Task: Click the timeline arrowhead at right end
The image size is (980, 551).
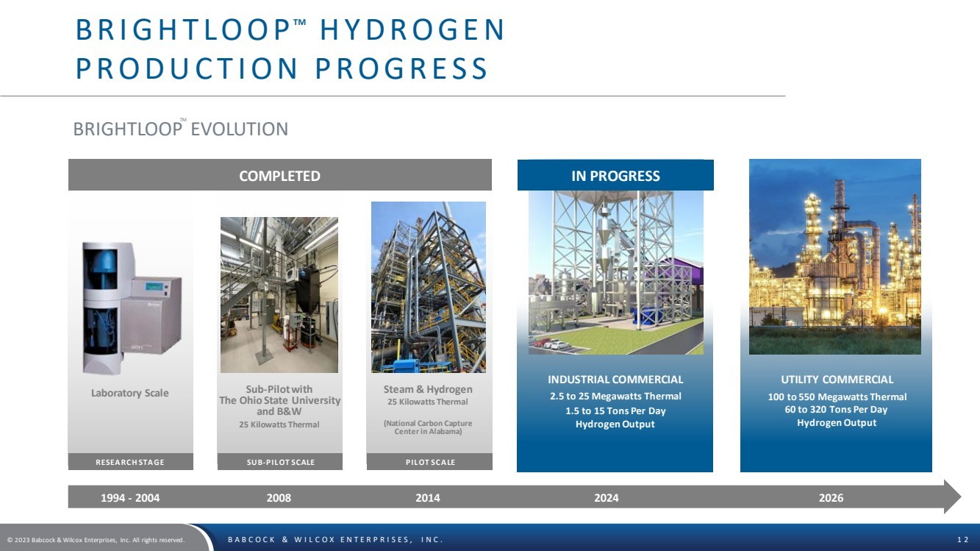Action: coord(952,497)
